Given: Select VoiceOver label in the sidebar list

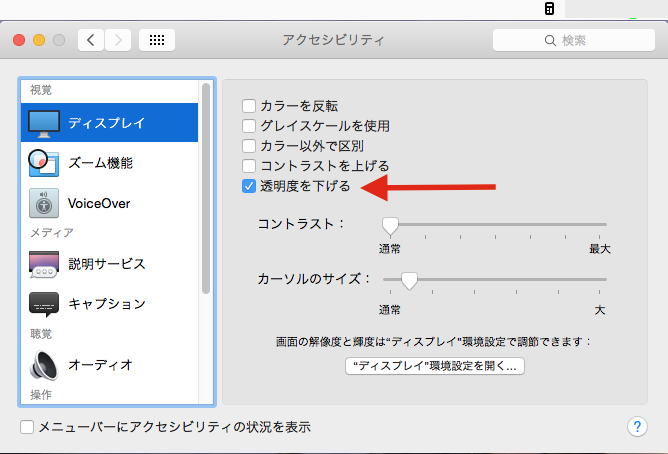Looking at the screenshot, I should click(99, 204).
